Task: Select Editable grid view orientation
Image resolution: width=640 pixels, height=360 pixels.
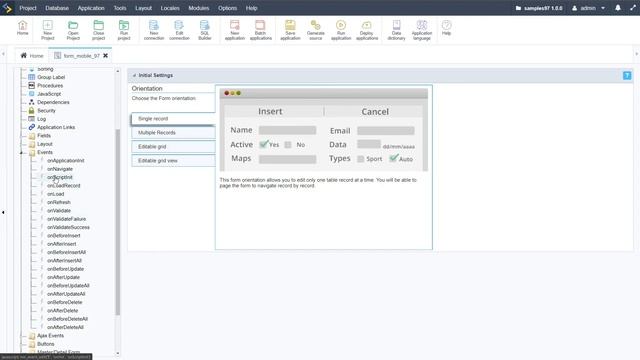Action: point(173,161)
